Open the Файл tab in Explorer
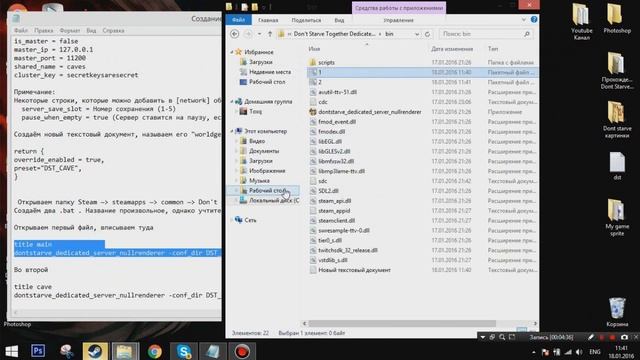This screenshot has width=640, height=360. point(238,20)
